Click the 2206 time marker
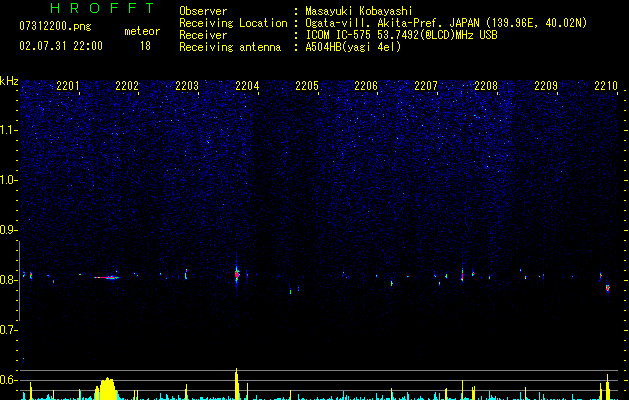The image size is (629, 400). pos(366,85)
